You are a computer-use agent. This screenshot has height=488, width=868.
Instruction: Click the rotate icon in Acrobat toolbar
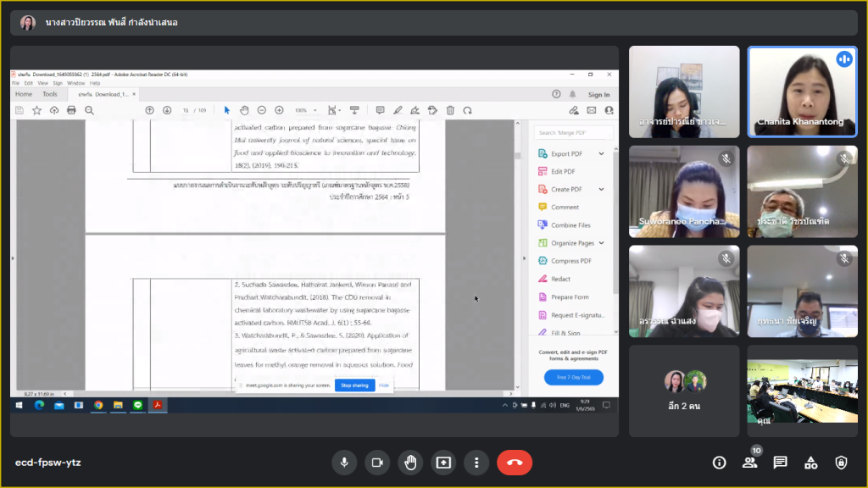click(468, 111)
